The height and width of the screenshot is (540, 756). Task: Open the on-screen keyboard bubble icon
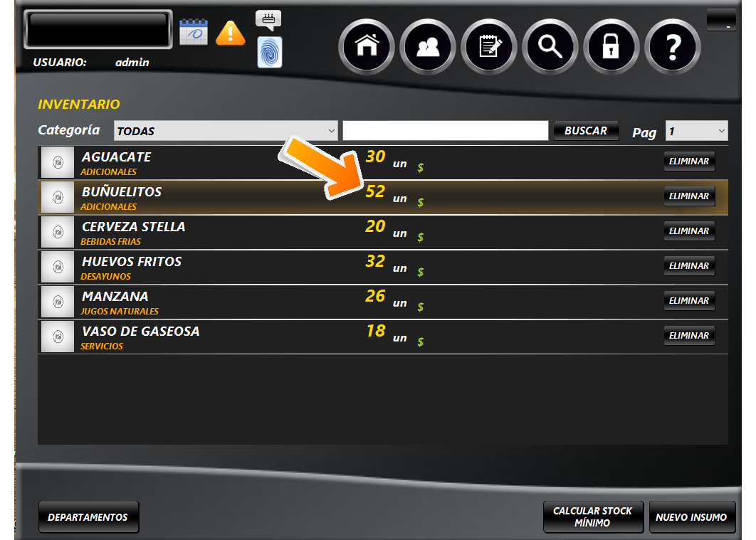[x=268, y=20]
